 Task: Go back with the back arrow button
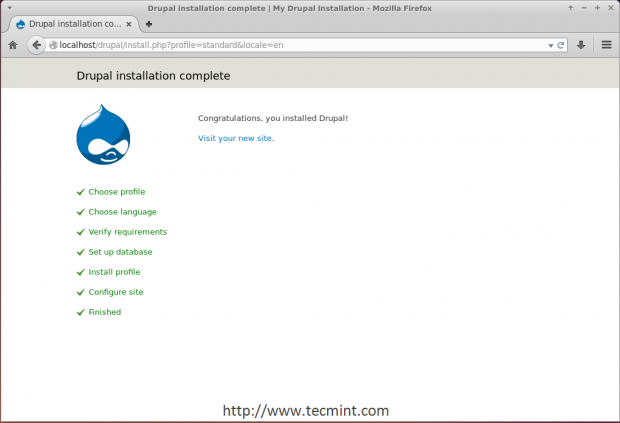[x=36, y=45]
